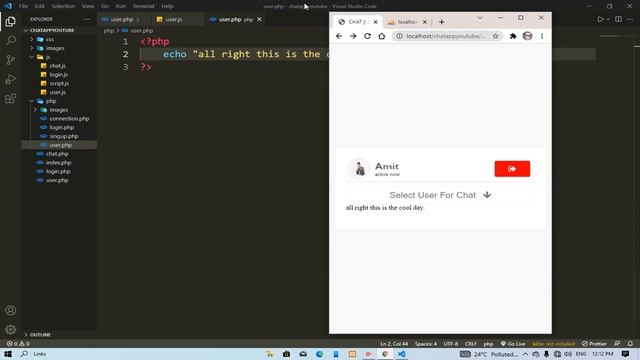Expand the OUTLINE section
Screen dimensions: 640x360
tap(40, 335)
